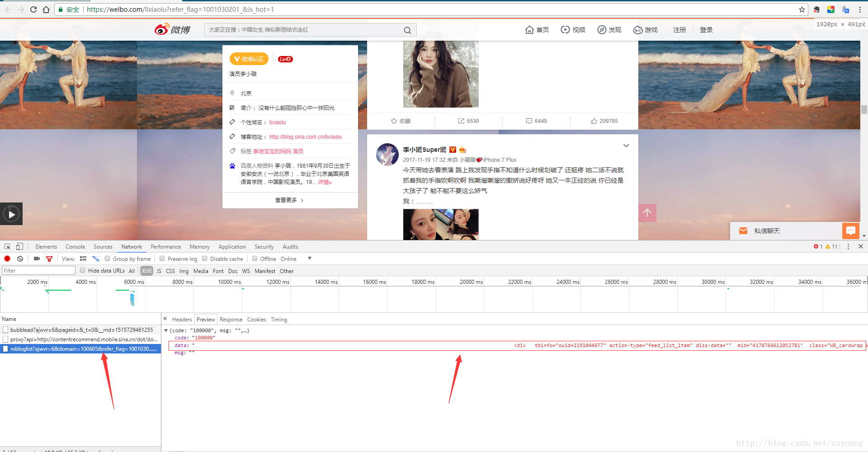Toggle the Offline checkbox

(x=255, y=259)
